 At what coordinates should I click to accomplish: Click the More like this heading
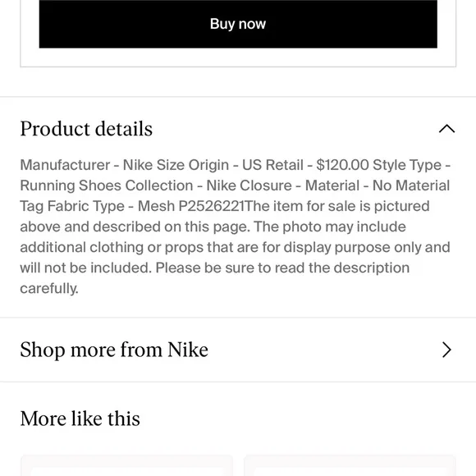click(80, 419)
